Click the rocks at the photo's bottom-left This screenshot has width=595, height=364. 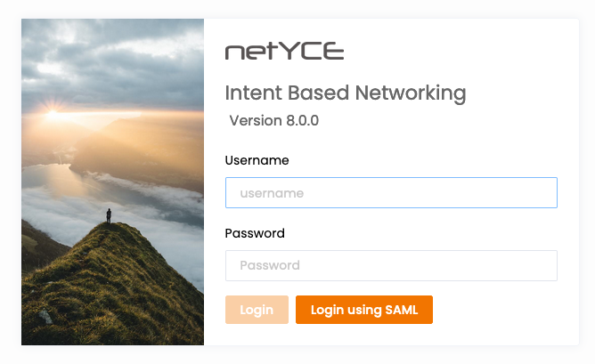pyautogui.click(x=43, y=316)
